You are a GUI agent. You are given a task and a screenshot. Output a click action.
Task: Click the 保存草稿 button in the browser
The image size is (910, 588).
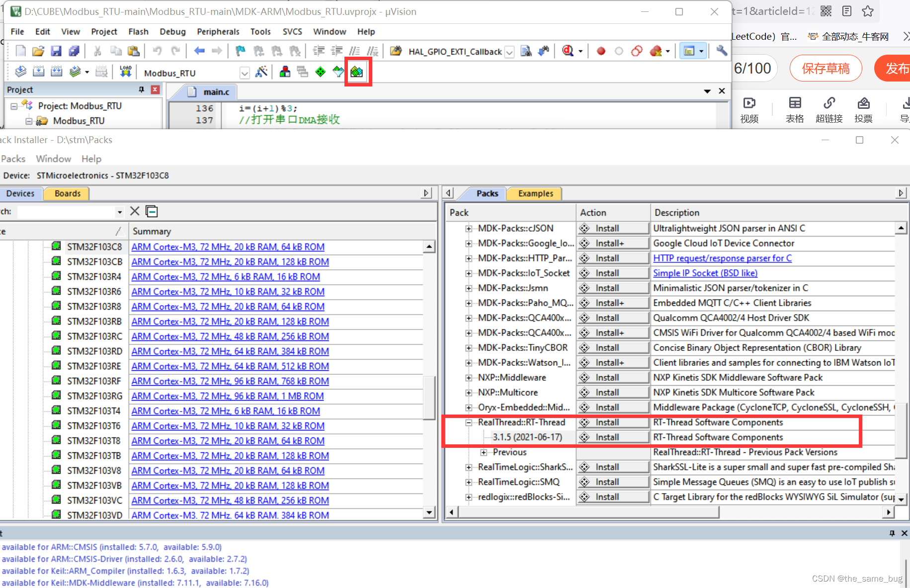(826, 69)
